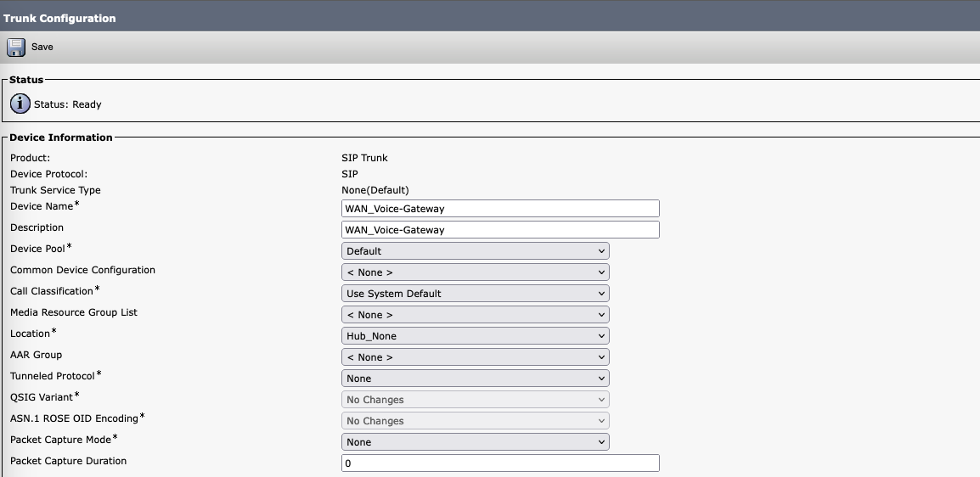Open the Location dropdown showing Hub_None
The width and height of the screenshot is (980, 477).
pos(475,336)
